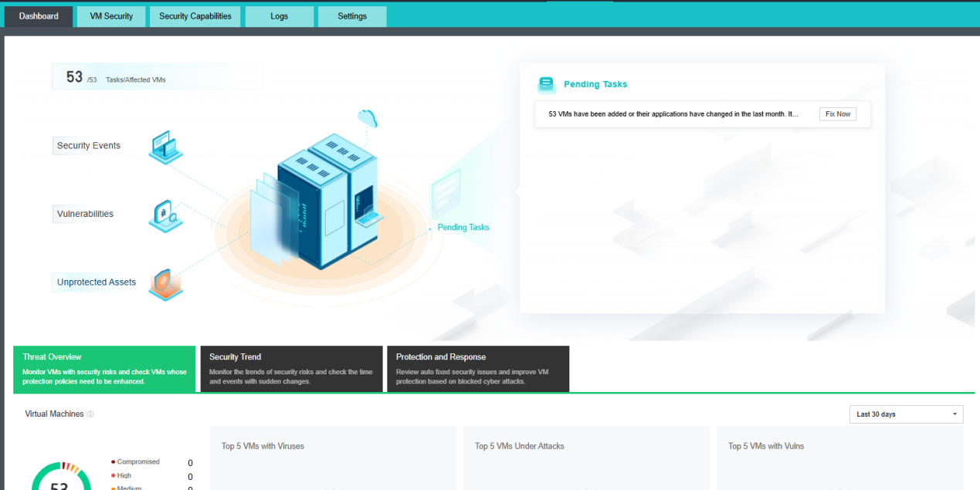Click the document icon near Pending Tasks label
The height and width of the screenshot is (490, 980).
446,191
